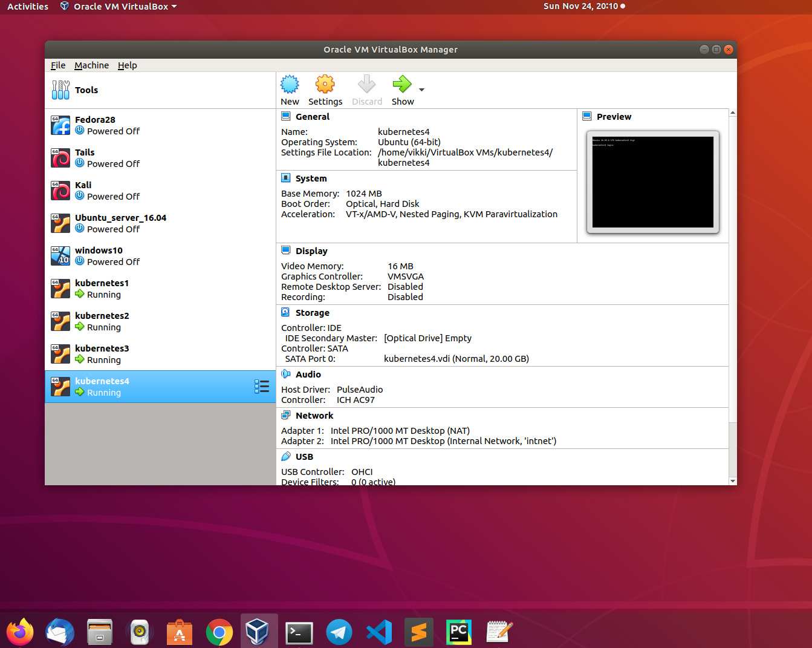812x648 pixels.
Task: Click the System section heading
Action: coord(311,178)
